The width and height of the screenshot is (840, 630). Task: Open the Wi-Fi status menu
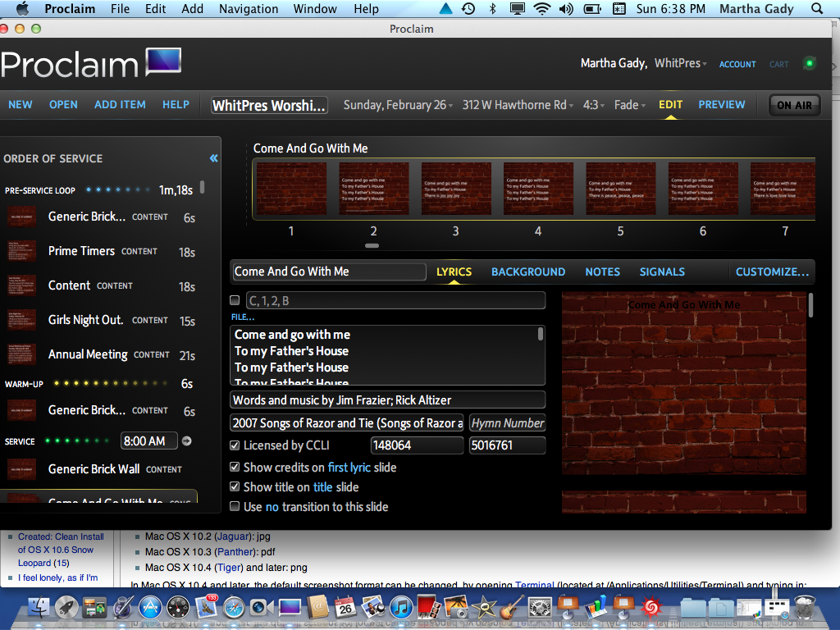542,8
